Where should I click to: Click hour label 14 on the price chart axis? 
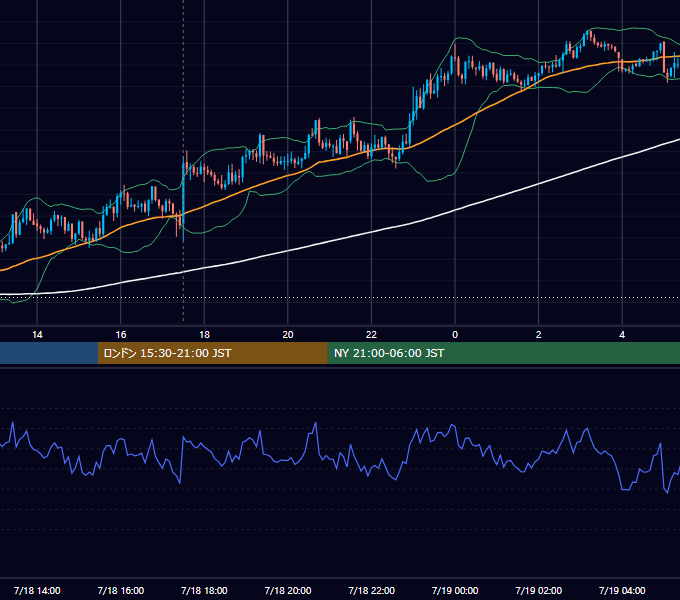tap(37, 335)
